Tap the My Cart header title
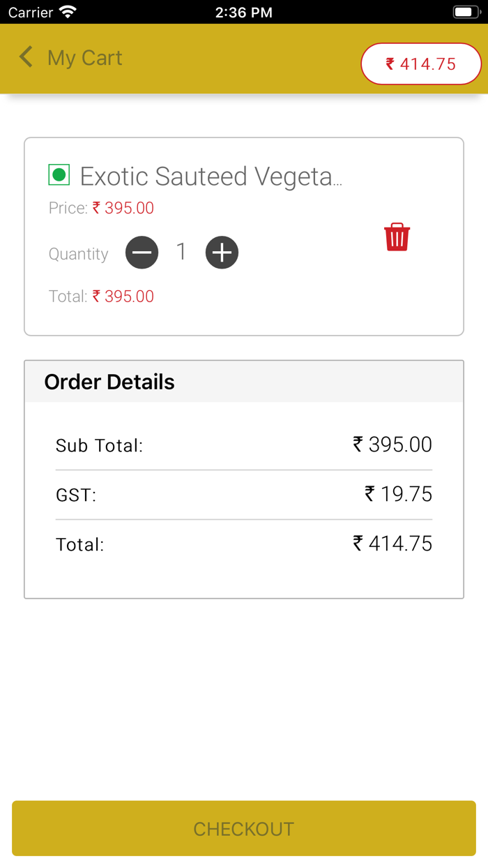488x868 pixels. coord(84,58)
